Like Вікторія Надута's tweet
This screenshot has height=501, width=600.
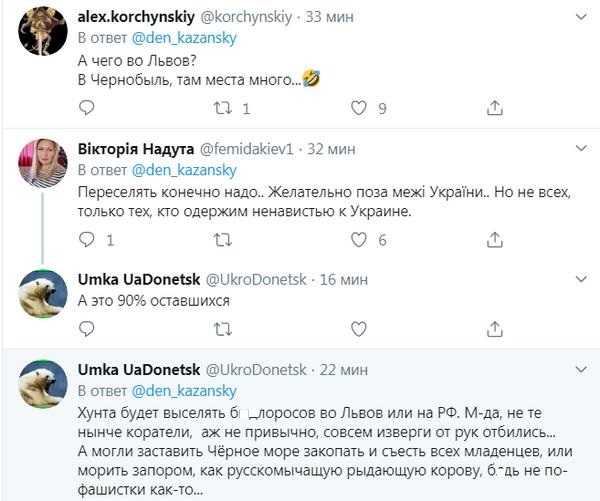point(358,240)
